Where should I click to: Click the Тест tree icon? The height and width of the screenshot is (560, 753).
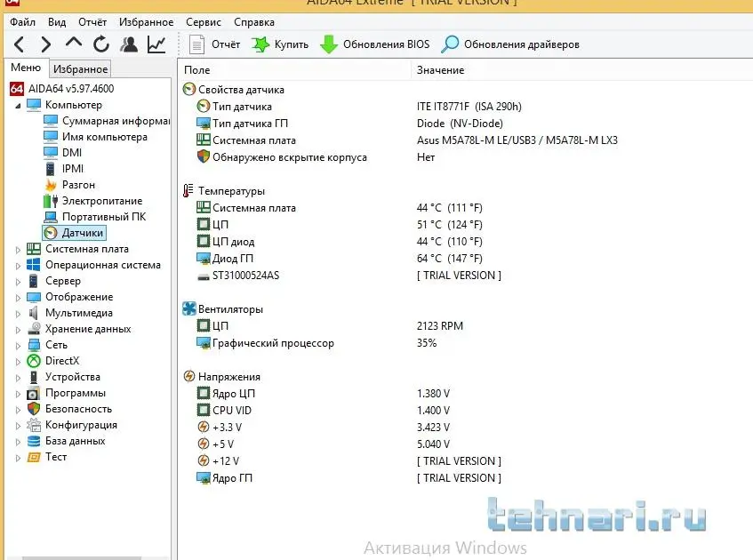[34, 457]
